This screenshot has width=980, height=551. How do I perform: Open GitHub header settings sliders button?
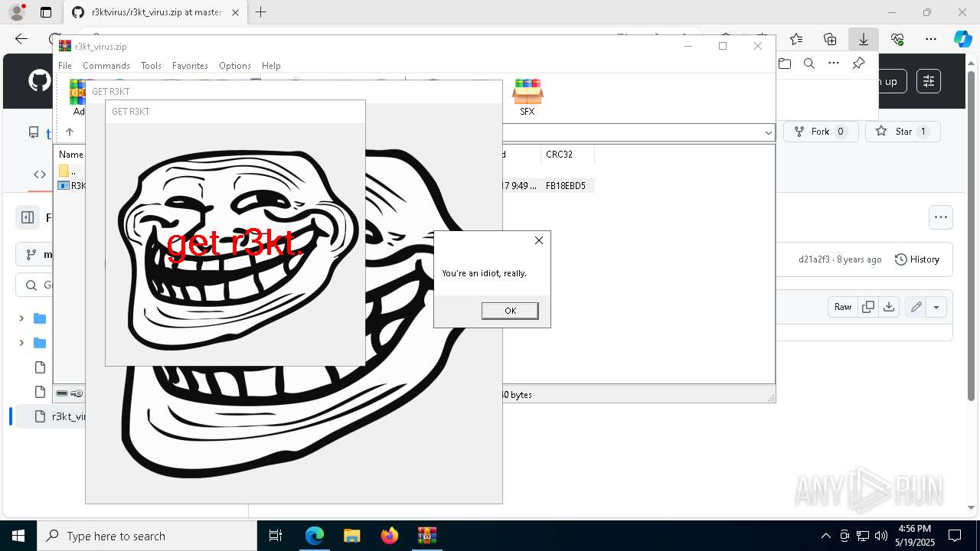929,81
